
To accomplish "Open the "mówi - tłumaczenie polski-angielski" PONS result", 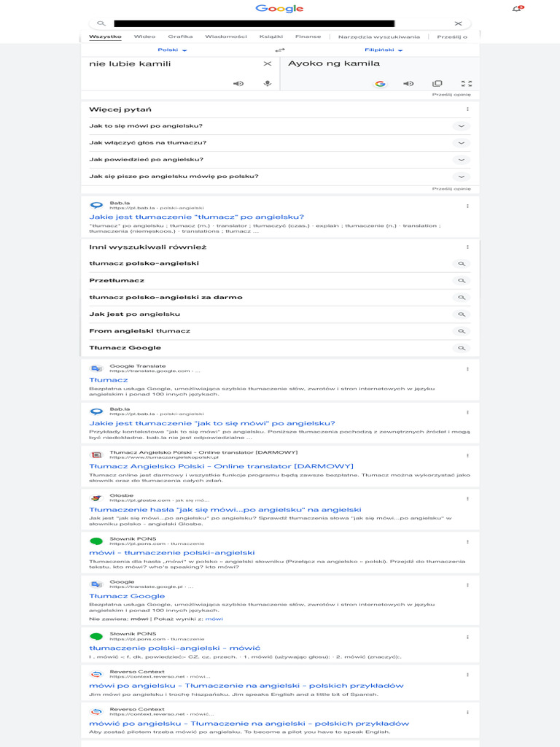I will coord(172,553).
